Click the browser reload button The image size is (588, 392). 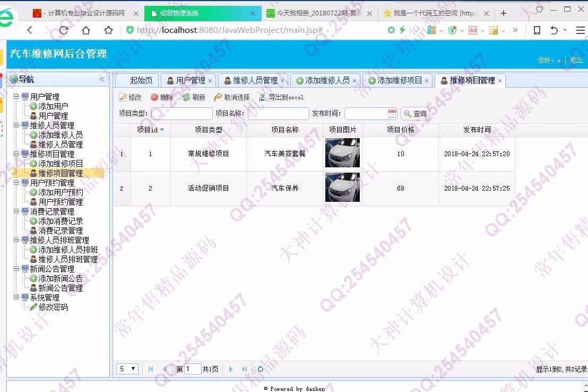(63, 30)
